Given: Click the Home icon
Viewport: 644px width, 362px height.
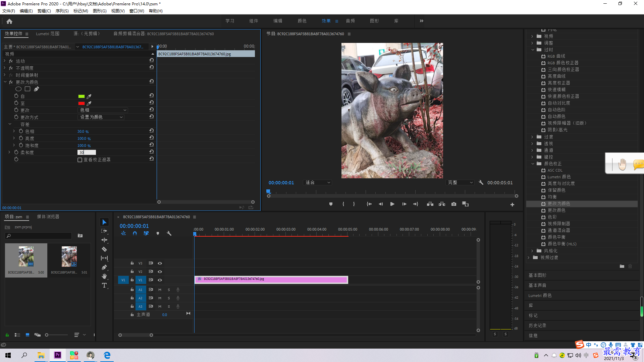Looking at the screenshot, I should 9,21.
